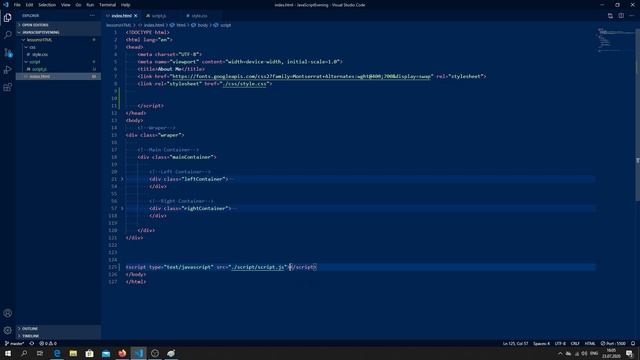Click the html breadcrumb item
The height and width of the screenshot is (360, 640).
coord(180,25)
